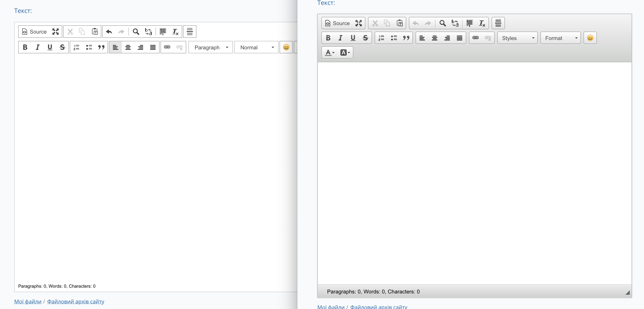
Task: Open Normal format dropdown in left editor
Action: pos(256,47)
